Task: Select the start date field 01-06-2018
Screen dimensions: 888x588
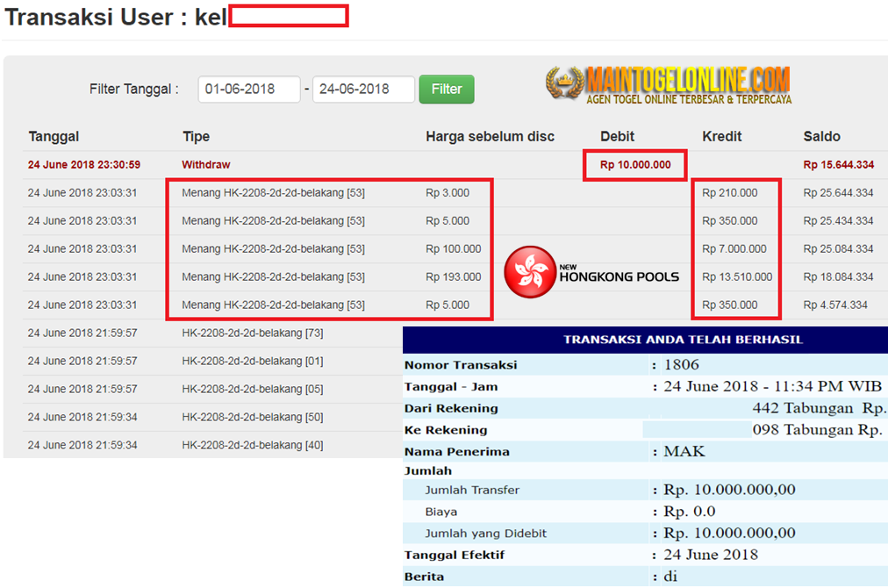Action: [x=248, y=89]
